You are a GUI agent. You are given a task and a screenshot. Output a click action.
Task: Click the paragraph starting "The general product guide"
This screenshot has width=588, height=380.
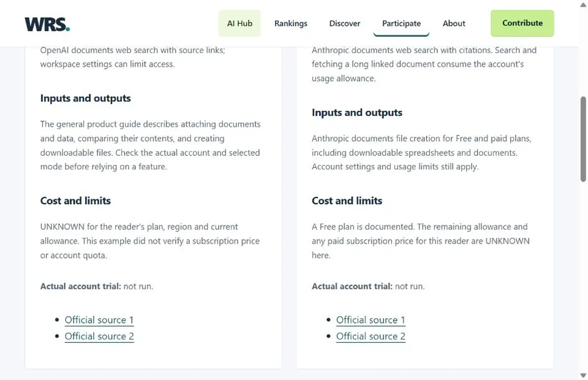(151, 145)
